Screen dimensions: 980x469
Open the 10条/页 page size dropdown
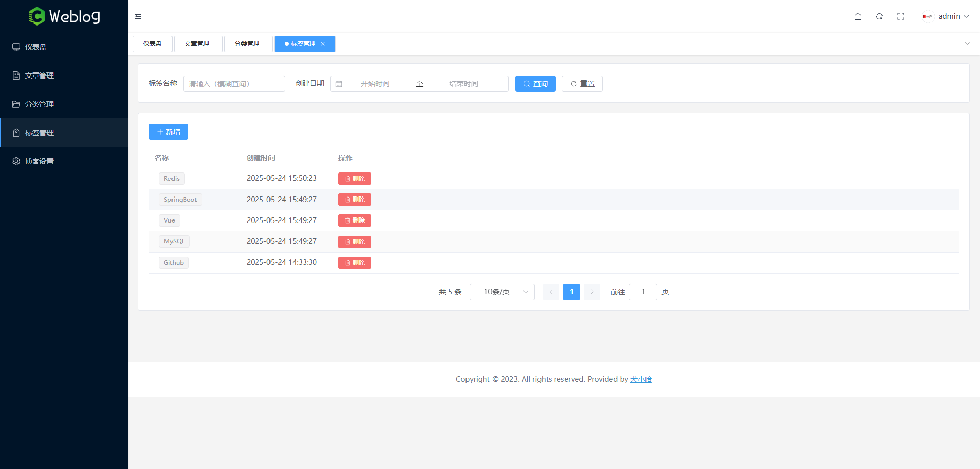(x=502, y=292)
